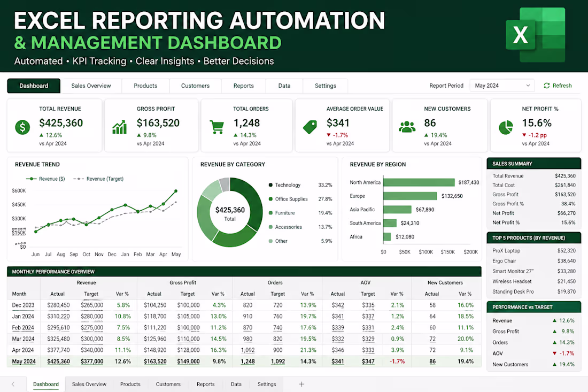Viewport: 588px width, 392px height.
Task: Click the $118,700 gross profit cell
Action: pos(155,316)
